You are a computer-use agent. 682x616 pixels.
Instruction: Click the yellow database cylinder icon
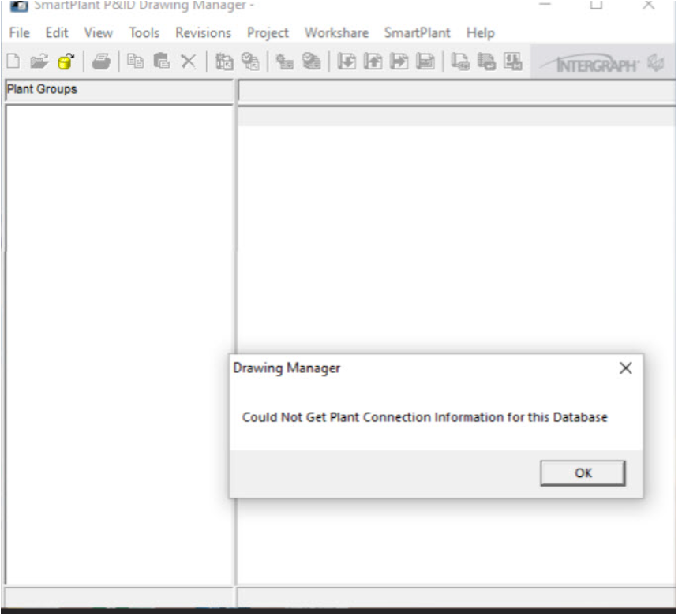[66, 62]
